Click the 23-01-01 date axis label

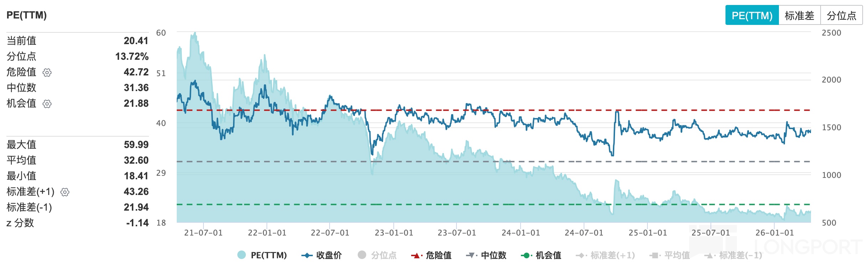(394, 233)
